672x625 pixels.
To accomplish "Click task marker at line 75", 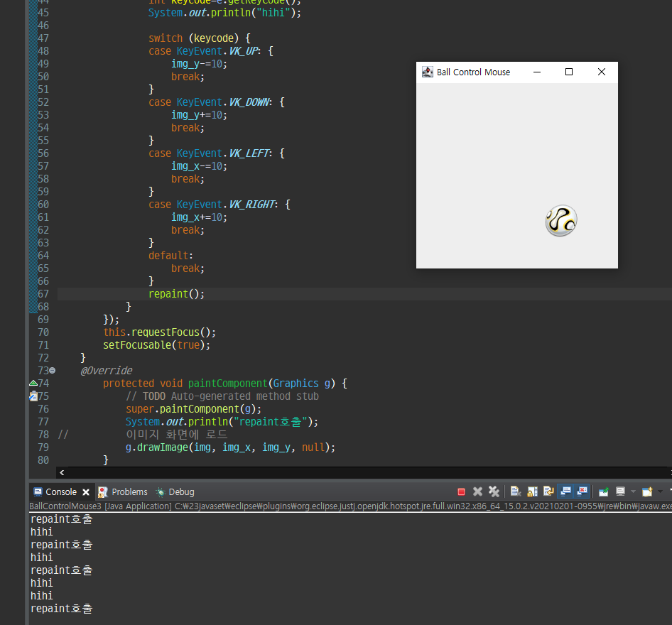I will [x=33, y=396].
